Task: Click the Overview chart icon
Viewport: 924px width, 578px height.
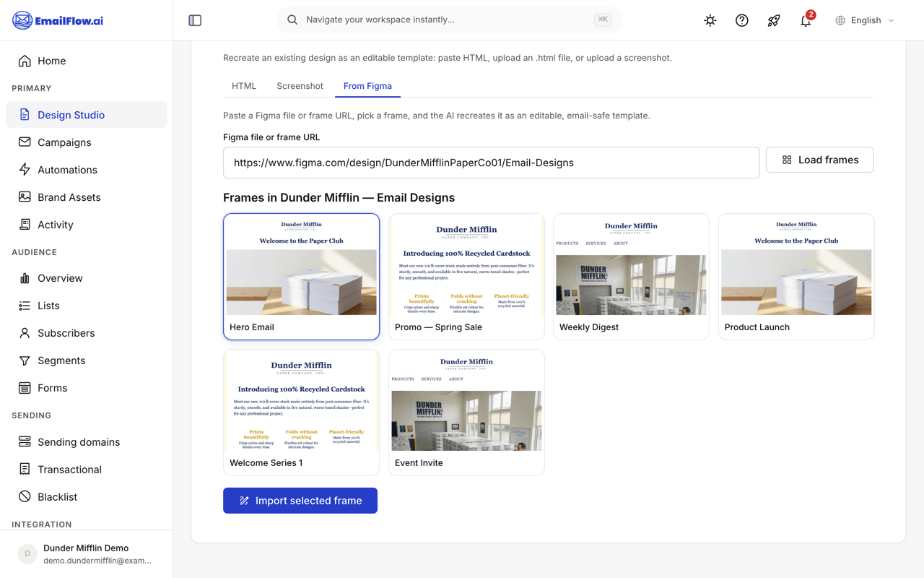Action: coord(25,278)
